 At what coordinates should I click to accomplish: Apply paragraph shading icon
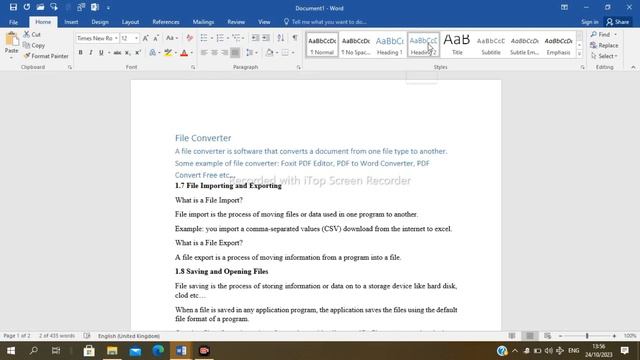[269, 53]
